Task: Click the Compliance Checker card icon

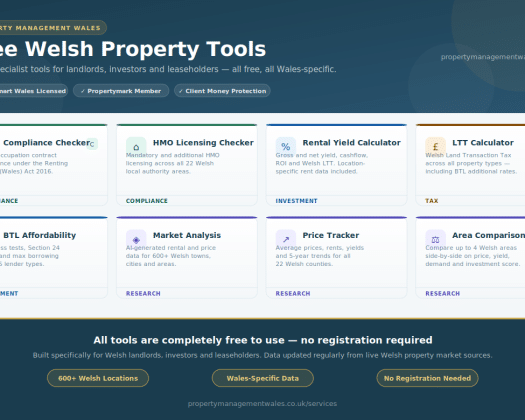Action: tap(92, 144)
